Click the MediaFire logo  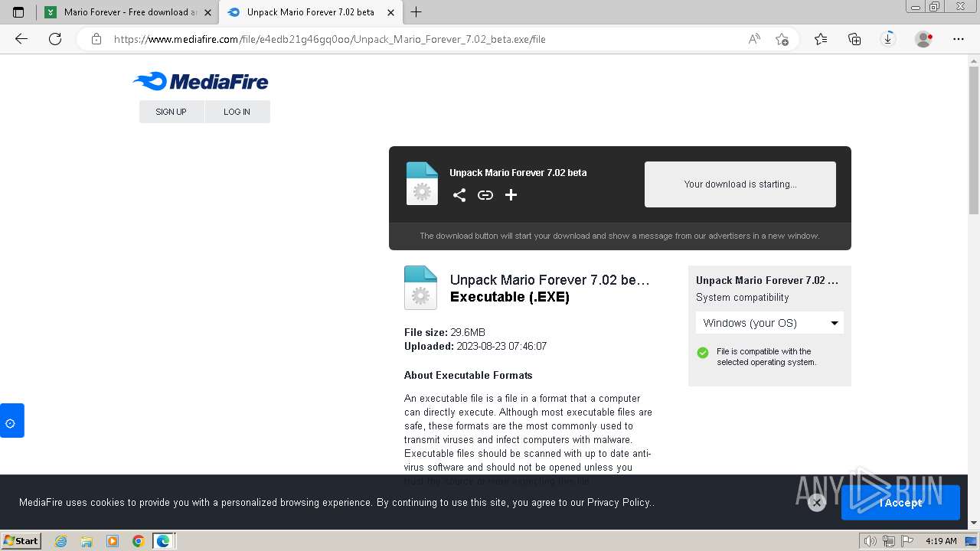coord(201,81)
